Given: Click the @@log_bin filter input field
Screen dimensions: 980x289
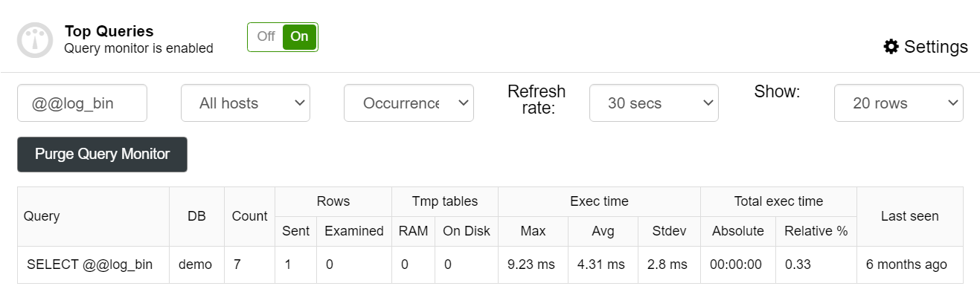Looking at the screenshot, I should (x=82, y=103).
